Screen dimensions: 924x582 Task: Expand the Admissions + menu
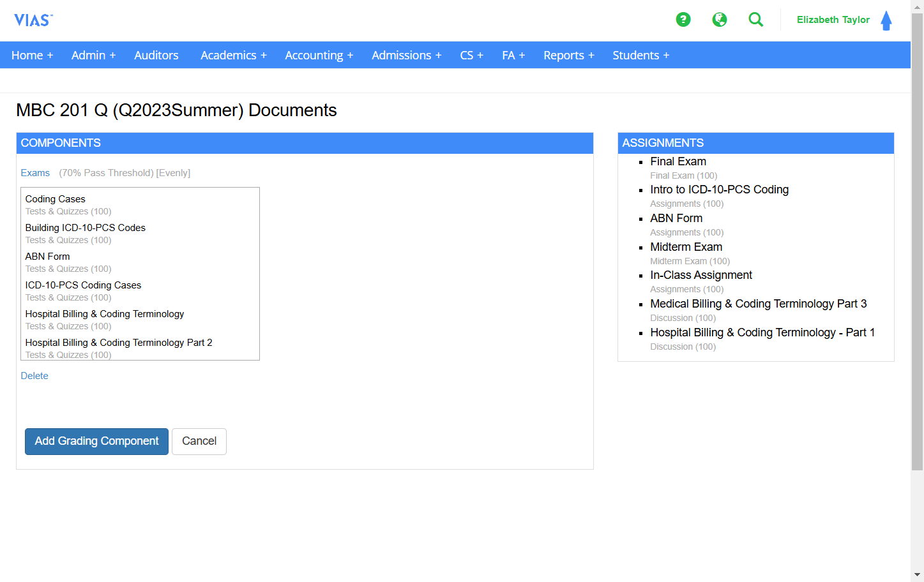(x=407, y=56)
